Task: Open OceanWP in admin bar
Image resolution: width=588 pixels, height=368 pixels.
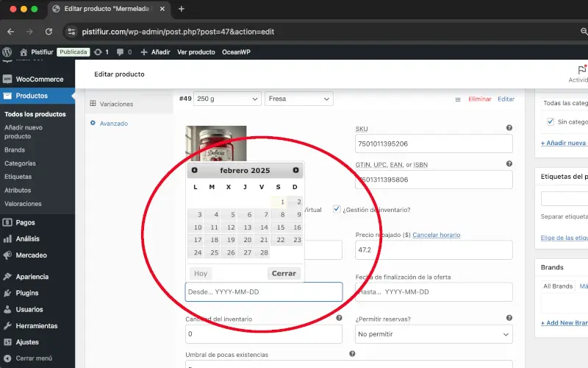Action: pos(236,52)
